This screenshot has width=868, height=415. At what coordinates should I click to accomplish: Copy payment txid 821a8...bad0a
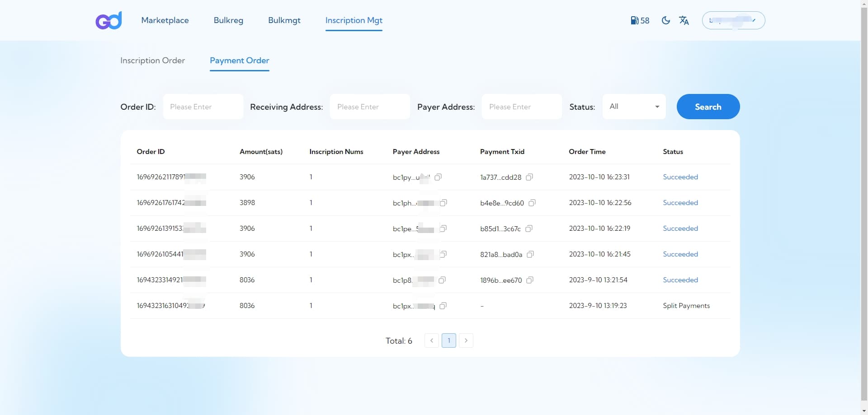pos(530,254)
